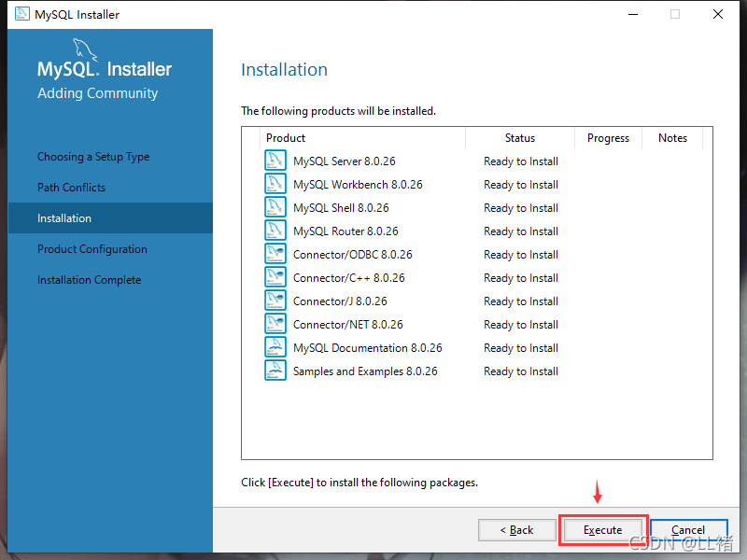Image resolution: width=747 pixels, height=560 pixels.
Task: Click the MySQL Shell 8.0.26 product icon
Action: [x=275, y=206]
